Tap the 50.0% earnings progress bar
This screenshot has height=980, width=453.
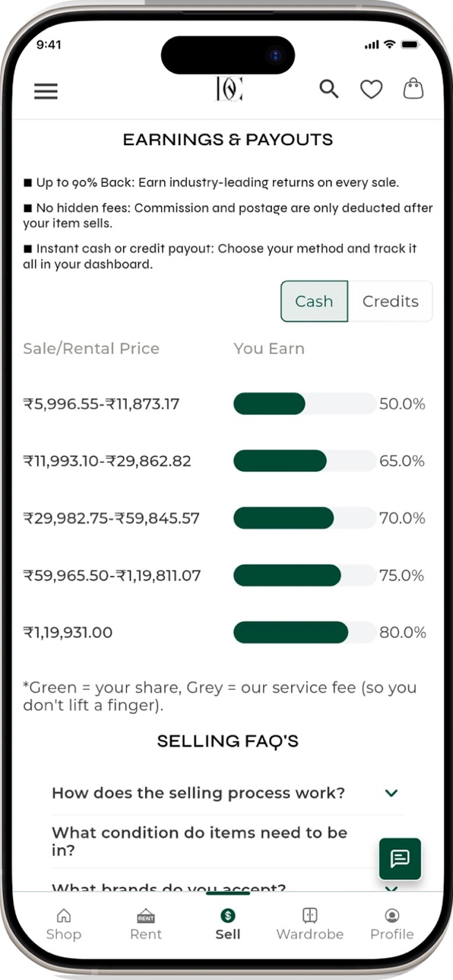tap(304, 403)
